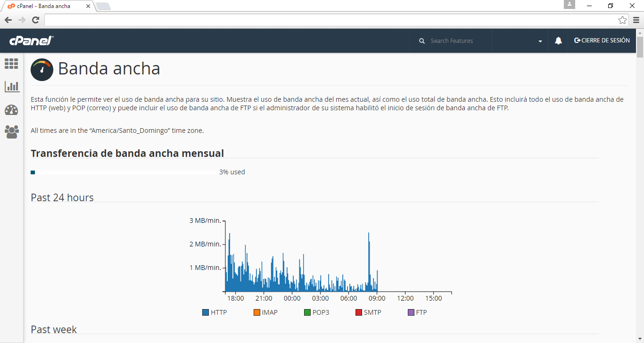Click the notifications bell icon
The width and height of the screenshot is (644, 343).
coord(558,41)
